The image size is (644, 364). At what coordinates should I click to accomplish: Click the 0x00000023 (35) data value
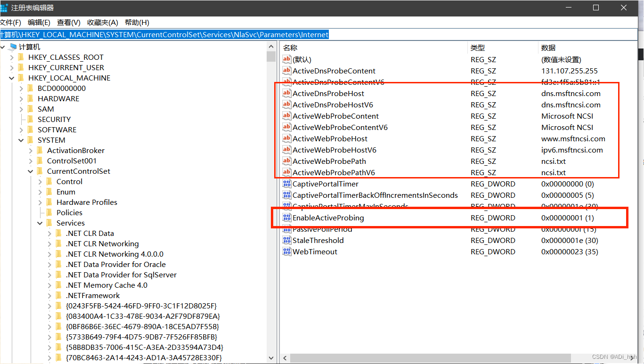click(x=570, y=251)
